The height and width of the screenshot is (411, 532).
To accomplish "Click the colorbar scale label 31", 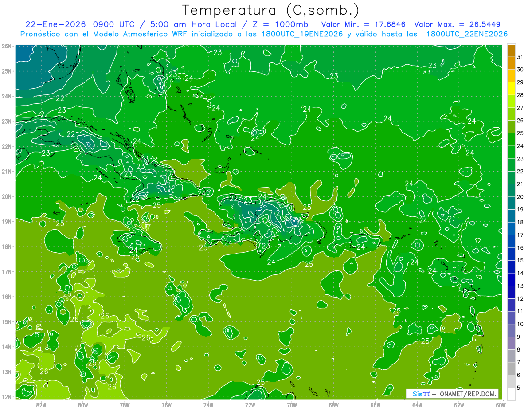I will tap(520, 57).
